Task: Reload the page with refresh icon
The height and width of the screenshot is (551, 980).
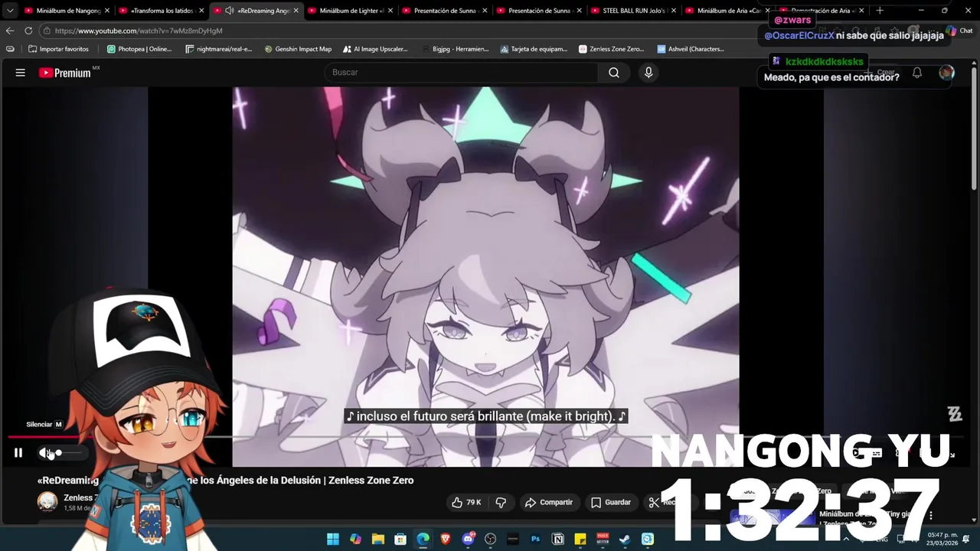Action: 28,31
